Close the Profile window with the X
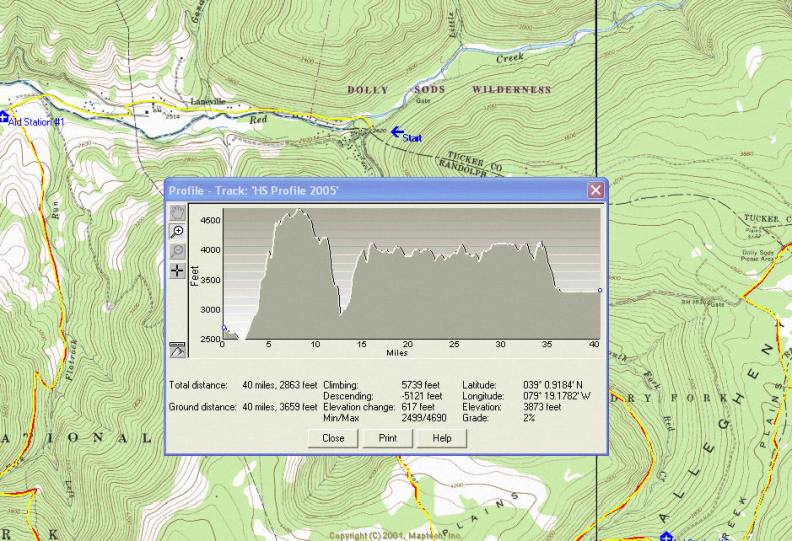Viewport: 792px width, 541px height. pyautogui.click(x=596, y=190)
